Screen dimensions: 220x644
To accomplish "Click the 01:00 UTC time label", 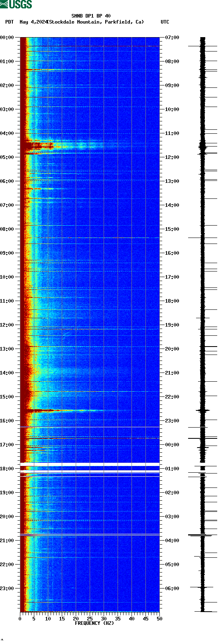I will (172, 469).
